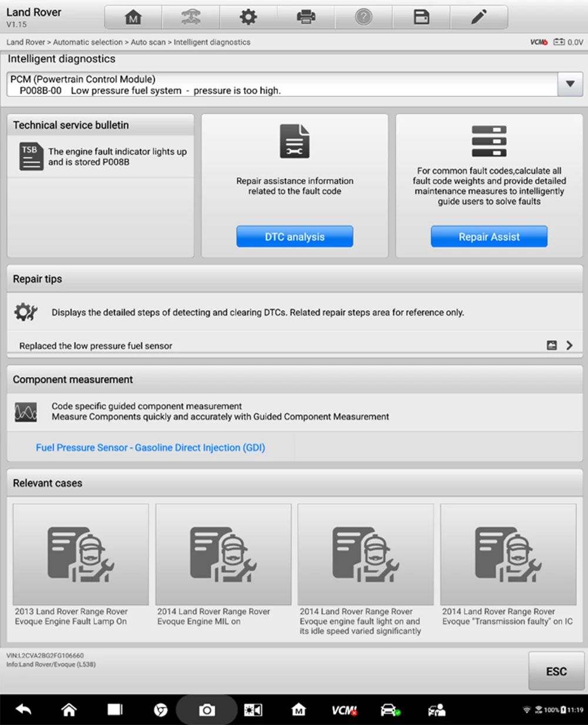The image size is (588, 725).
Task: Click image icon on low pressure sensor row
Action: 552,346
